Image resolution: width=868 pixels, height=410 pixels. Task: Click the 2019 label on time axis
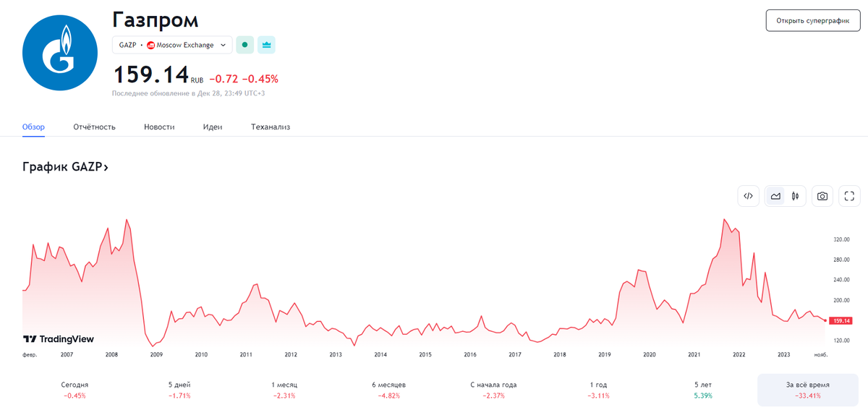[x=605, y=355]
